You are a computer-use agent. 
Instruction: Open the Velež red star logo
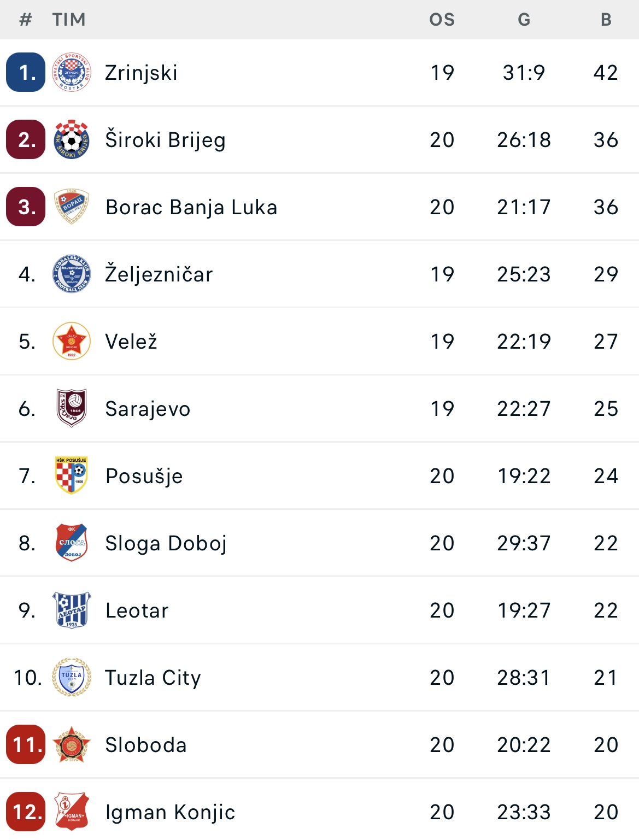(72, 341)
